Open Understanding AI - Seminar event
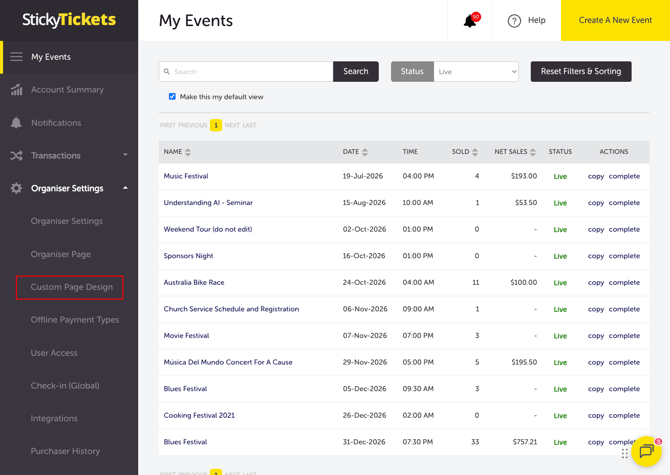The height and width of the screenshot is (475, 670). tap(208, 202)
